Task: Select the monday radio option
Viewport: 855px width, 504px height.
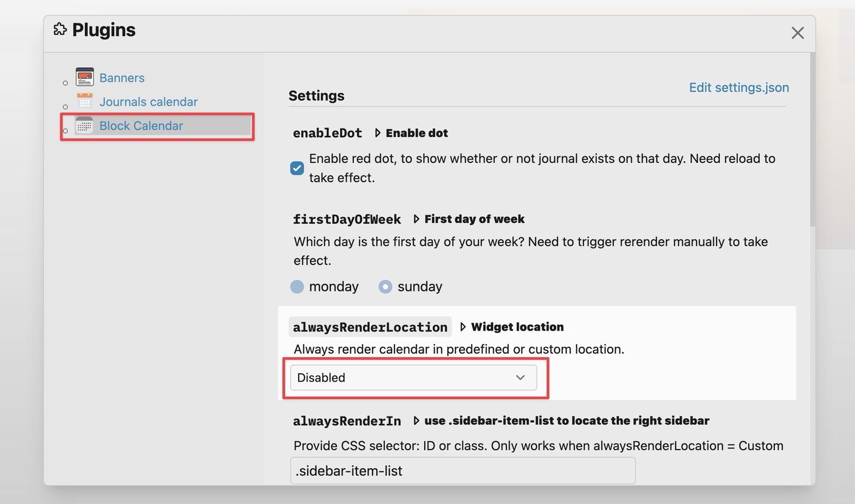Action: [x=297, y=287]
